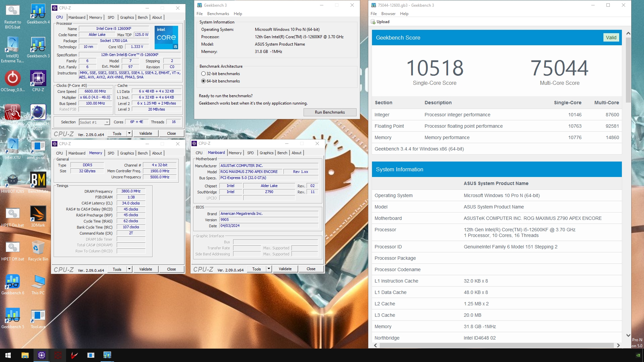Click Tools button in top CPU-Z window
This screenshot has width=644, height=362.
click(117, 133)
